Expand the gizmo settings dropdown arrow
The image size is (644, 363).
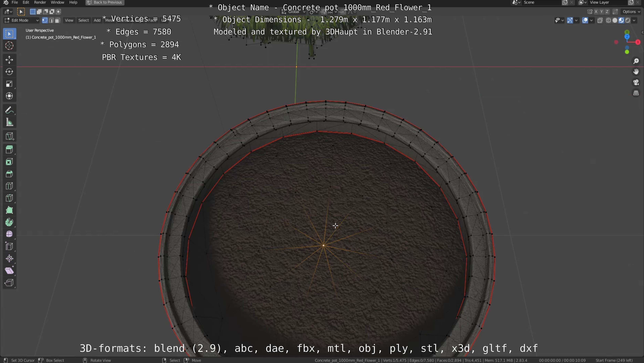tap(577, 20)
